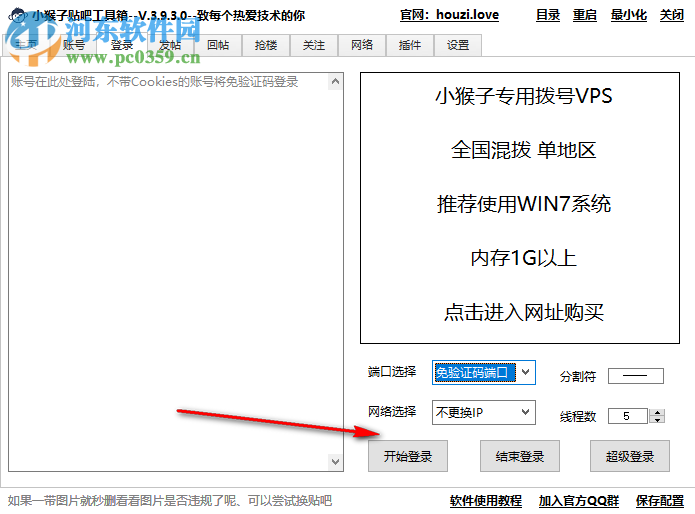Click the 分割符 input field
Screen dimensions: 695x514
point(636,376)
